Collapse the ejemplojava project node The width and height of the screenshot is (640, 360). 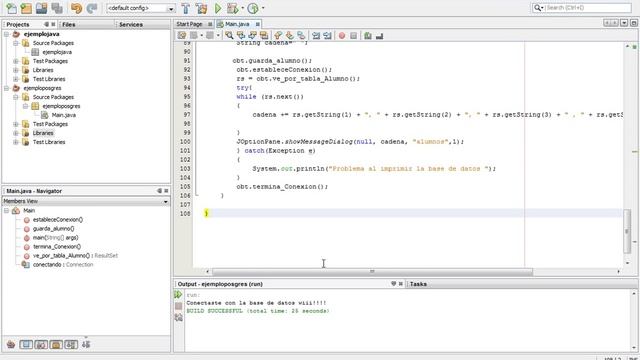(7, 34)
